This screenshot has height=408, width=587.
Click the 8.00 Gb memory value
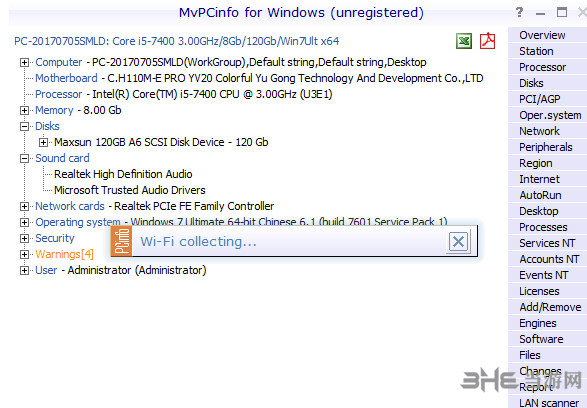(x=102, y=110)
